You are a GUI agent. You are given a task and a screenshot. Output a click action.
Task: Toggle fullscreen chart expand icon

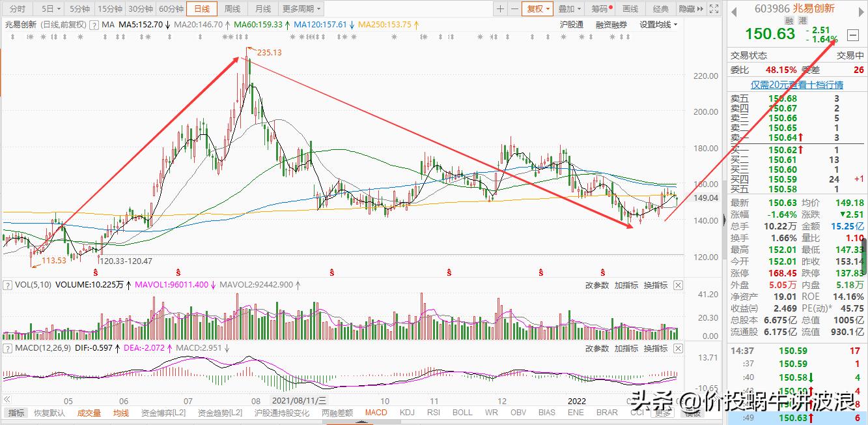click(x=714, y=9)
